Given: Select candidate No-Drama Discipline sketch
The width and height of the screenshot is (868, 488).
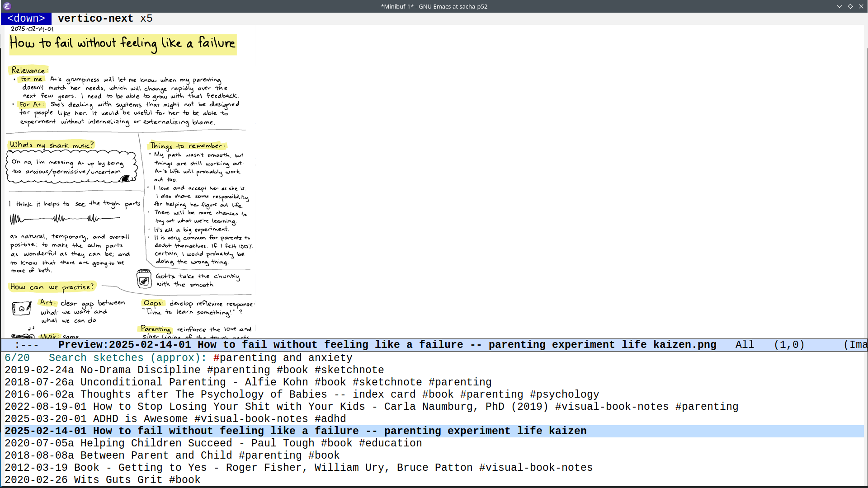Looking at the screenshot, I should (x=194, y=370).
